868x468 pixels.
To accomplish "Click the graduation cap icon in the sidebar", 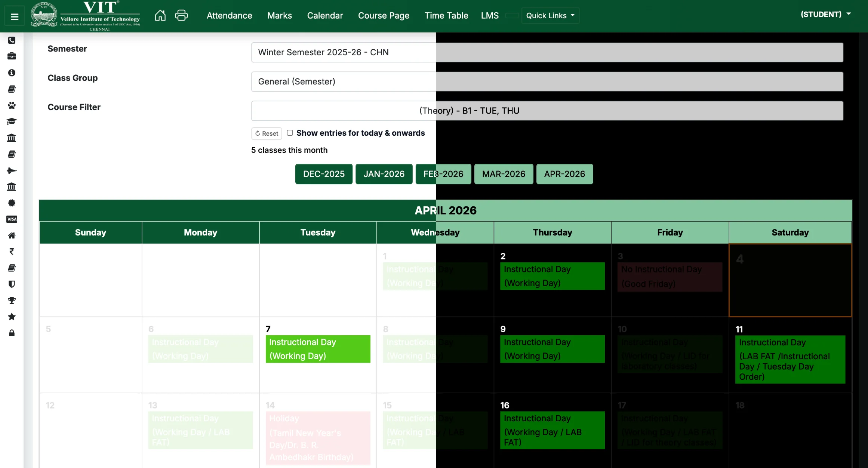I will 12,121.
